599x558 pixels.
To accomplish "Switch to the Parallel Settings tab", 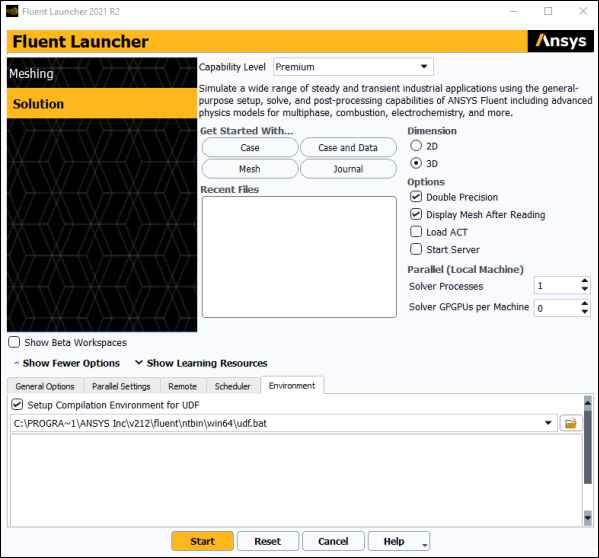I will point(121,386).
